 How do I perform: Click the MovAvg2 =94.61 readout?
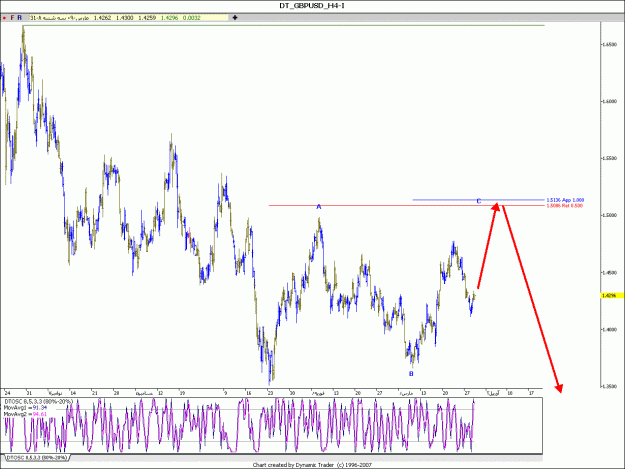coord(26,414)
